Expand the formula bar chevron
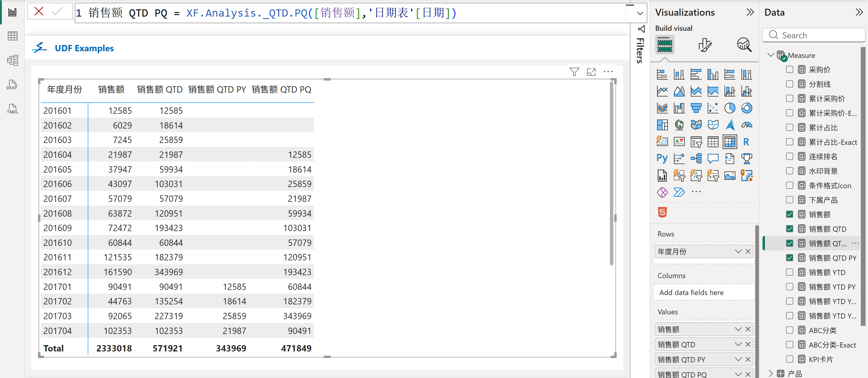 (x=640, y=14)
